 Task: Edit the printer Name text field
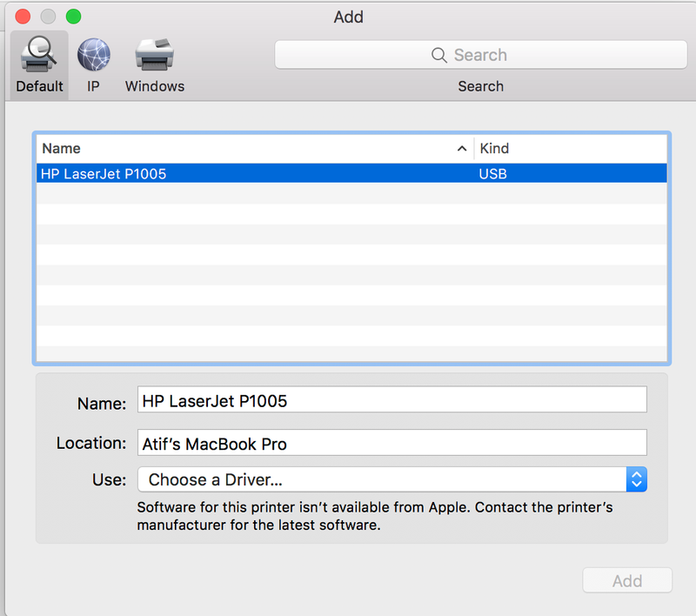(392, 399)
